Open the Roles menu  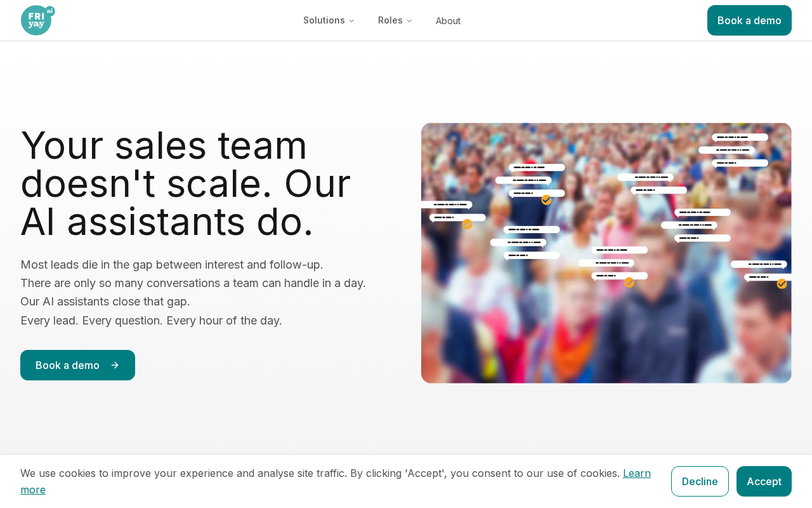[395, 20]
